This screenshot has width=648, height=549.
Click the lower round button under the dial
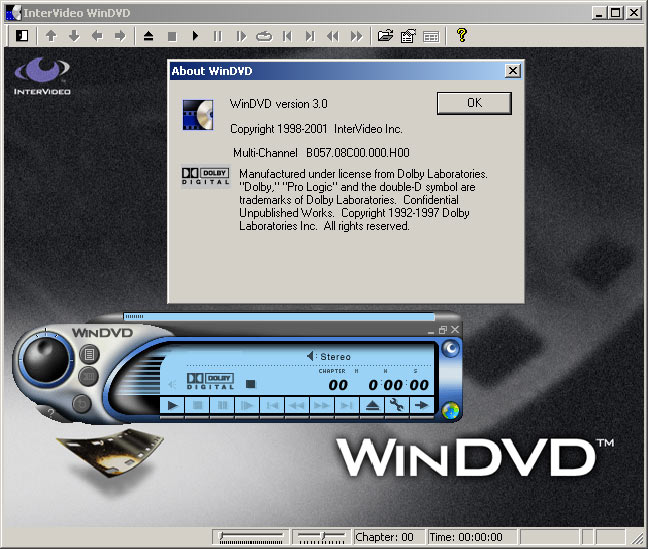[81, 403]
